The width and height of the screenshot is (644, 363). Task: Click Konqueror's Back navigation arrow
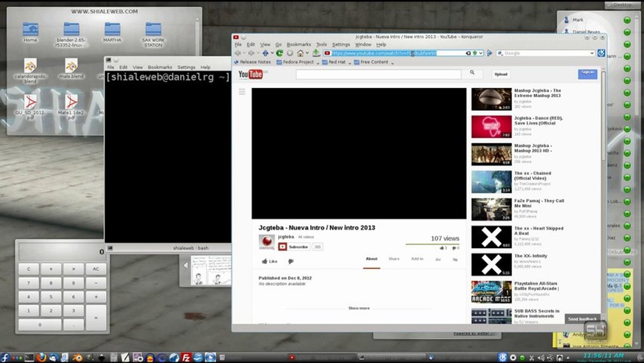coord(237,53)
